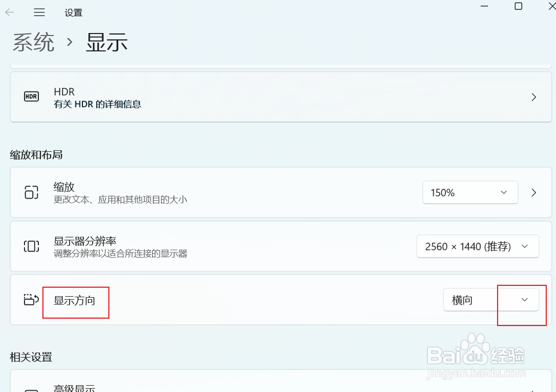This screenshot has height=392, width=556.
Task: Select the 缩放和布局 section header
Action: click(x=36, y=155)
